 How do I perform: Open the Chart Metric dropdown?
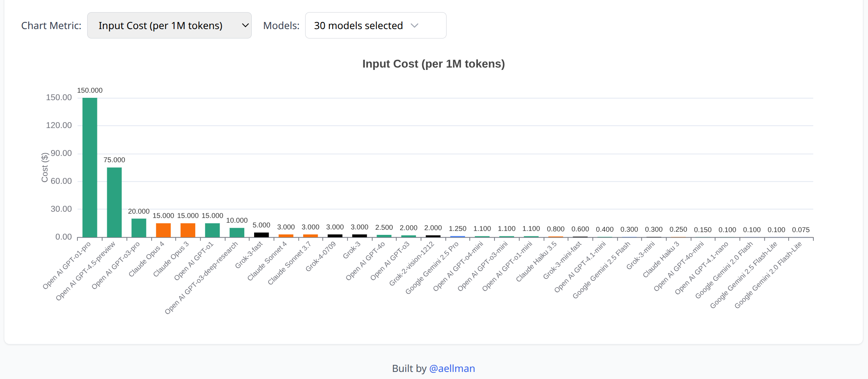tap(169, 26)
